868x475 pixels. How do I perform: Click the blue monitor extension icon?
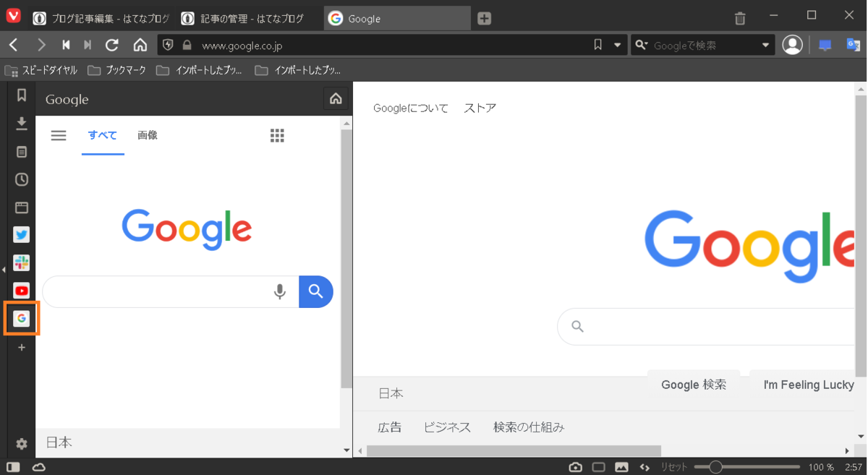[x=825, y=45]
